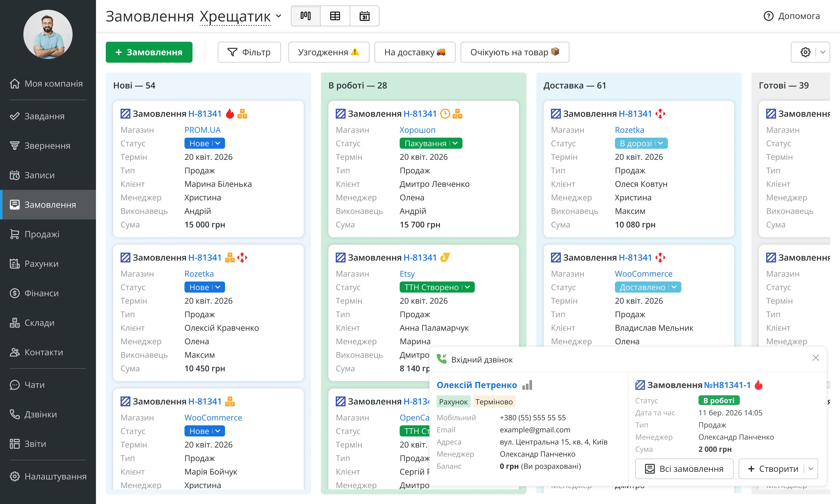Viewport: 840px width, 504px height.
Task: Click the boxes icon on Марія Бойчук order
Action: pyautogui.click(x=230, y=401)
